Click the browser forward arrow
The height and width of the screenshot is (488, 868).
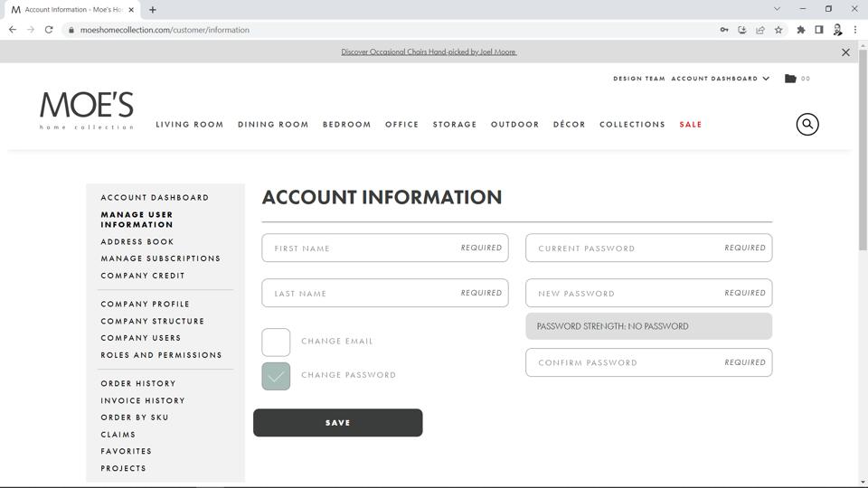tap(31, 30)
